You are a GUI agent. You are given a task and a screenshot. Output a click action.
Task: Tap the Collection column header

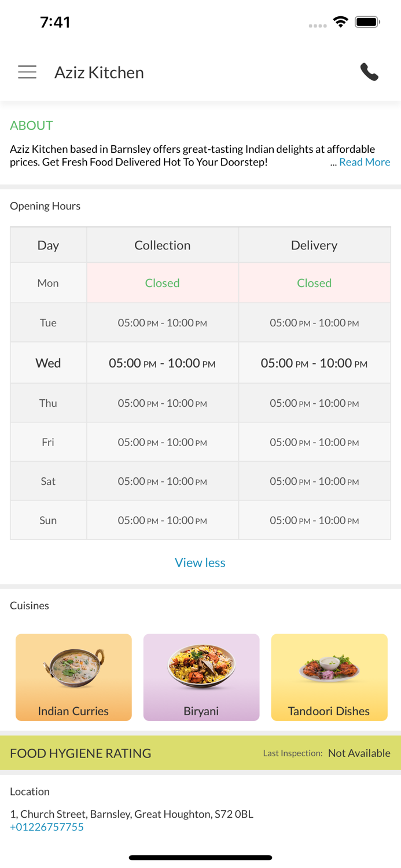point(163,245)
